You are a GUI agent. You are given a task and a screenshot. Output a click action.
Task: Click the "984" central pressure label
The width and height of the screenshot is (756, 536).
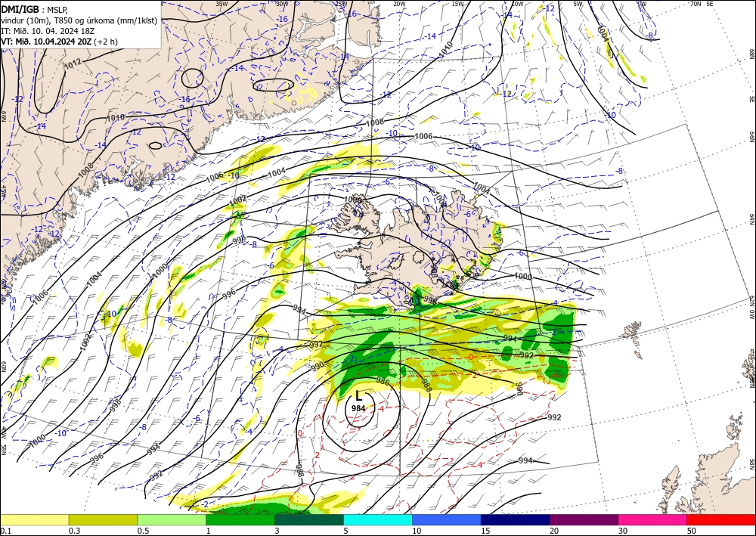coord(358,407)
